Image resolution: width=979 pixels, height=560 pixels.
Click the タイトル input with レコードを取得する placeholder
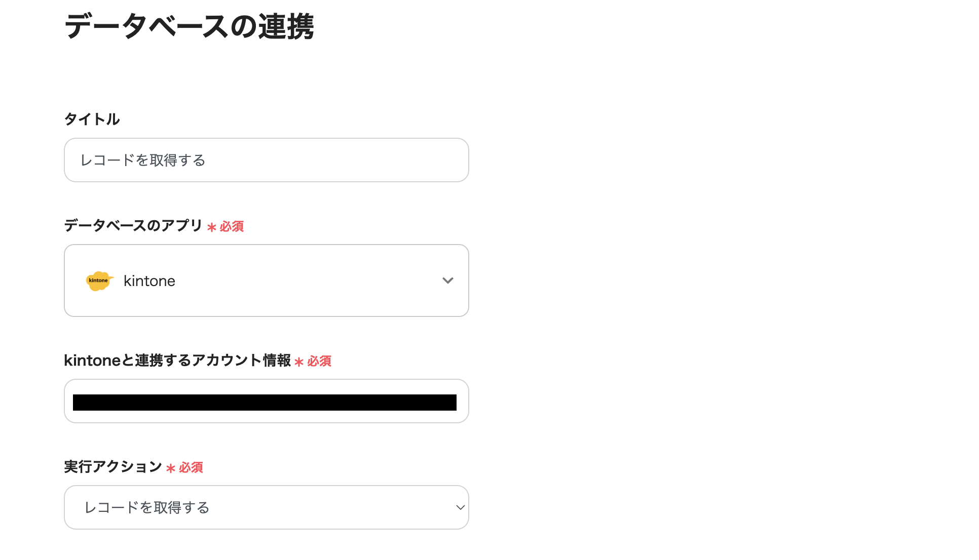coord(266,160)
